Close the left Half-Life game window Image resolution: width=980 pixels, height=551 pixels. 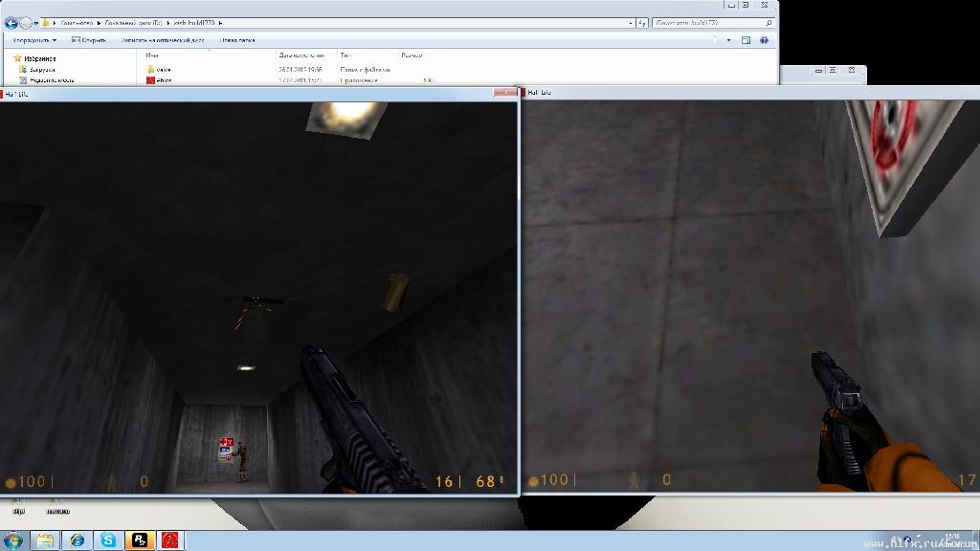(505, 93)
